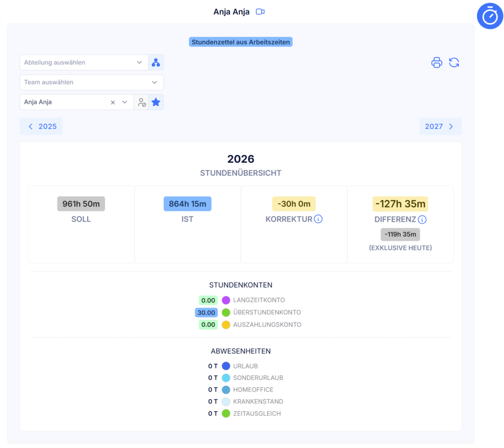The height and width of the screenshot is (448, 504).
Task: Go to next year 2027
Action: point(440,126)
